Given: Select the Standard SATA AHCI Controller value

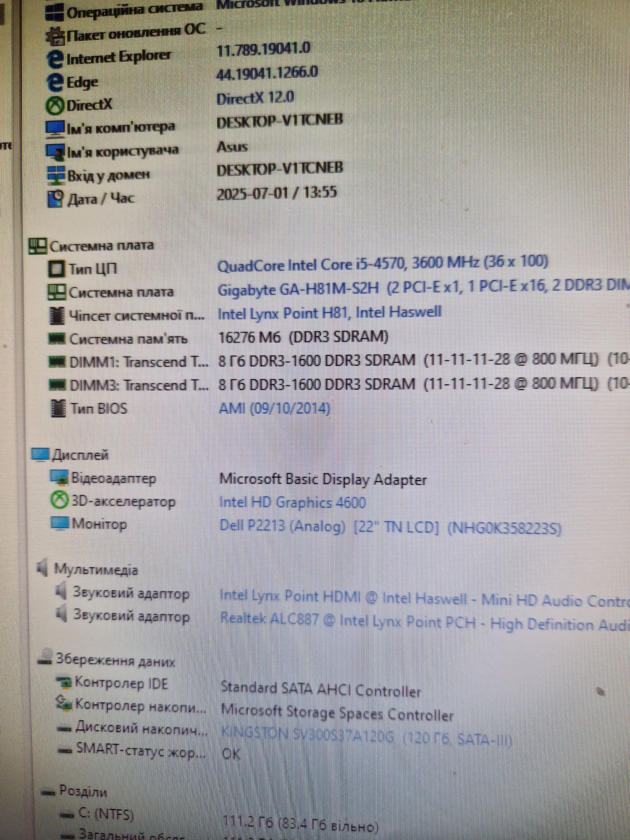Looking at the screenshot, I should (x=321, y=689).
